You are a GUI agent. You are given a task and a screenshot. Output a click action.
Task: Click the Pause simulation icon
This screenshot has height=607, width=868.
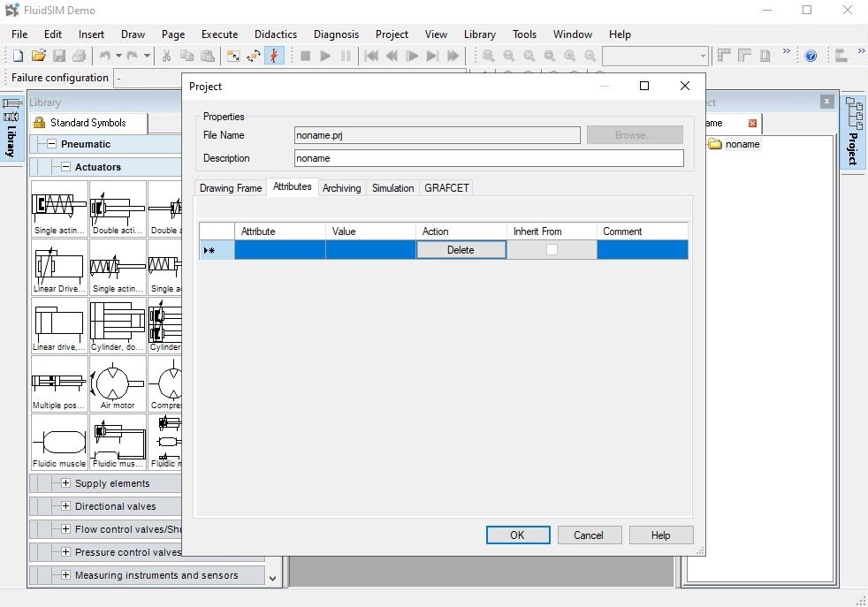pos(346,56)
